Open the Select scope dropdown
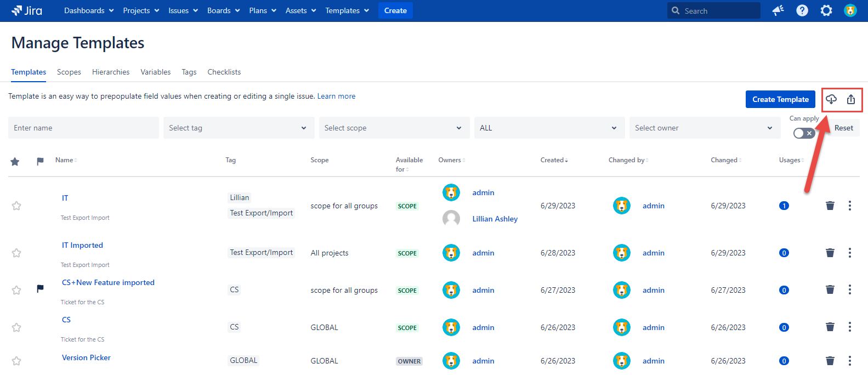The image size is (868, 375). 394,128
